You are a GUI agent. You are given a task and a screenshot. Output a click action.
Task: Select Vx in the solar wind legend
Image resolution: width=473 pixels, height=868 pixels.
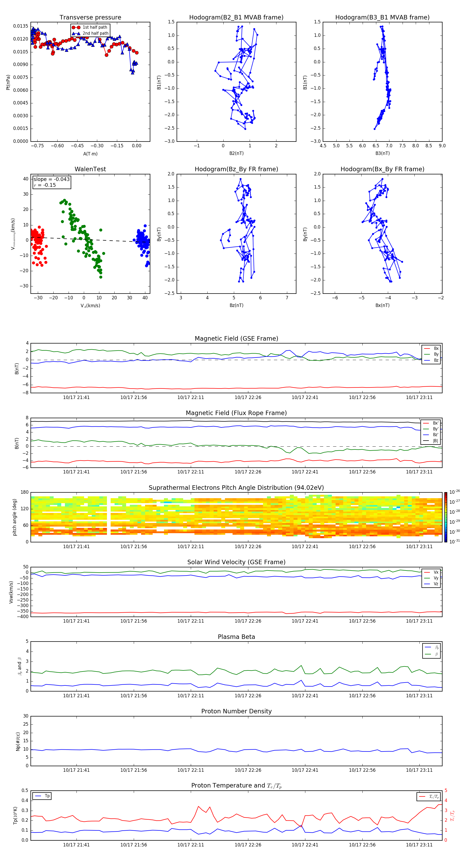click(431, 572)
